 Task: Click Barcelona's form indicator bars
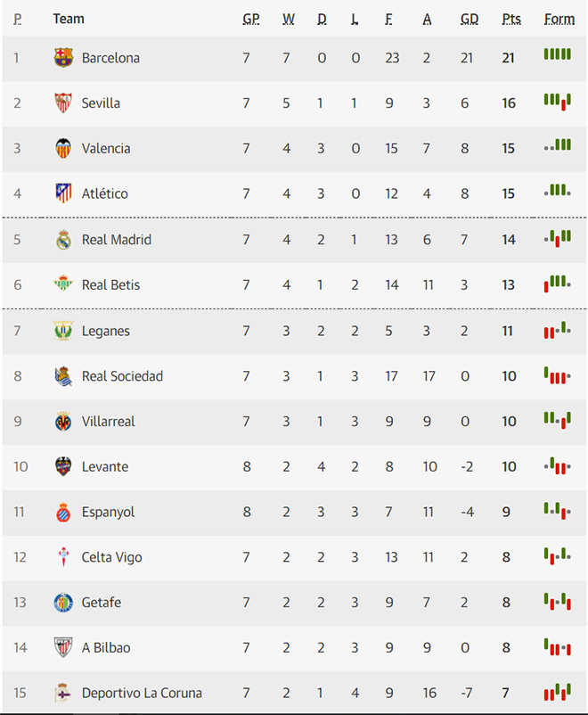(557, 55)
